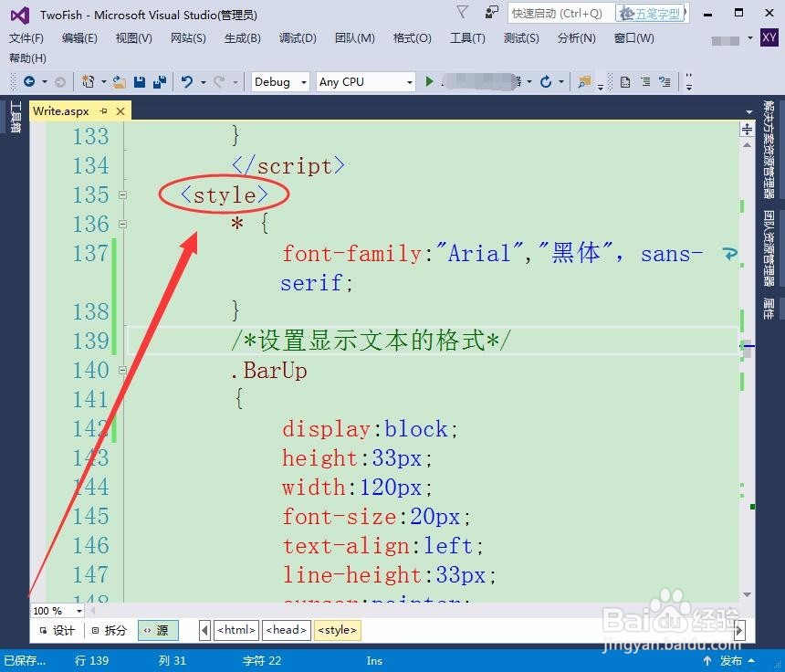Click the 发布 publish button in status bar
Image resolution: width=785 pixels, height=672 pixels.
coord(731,660)
